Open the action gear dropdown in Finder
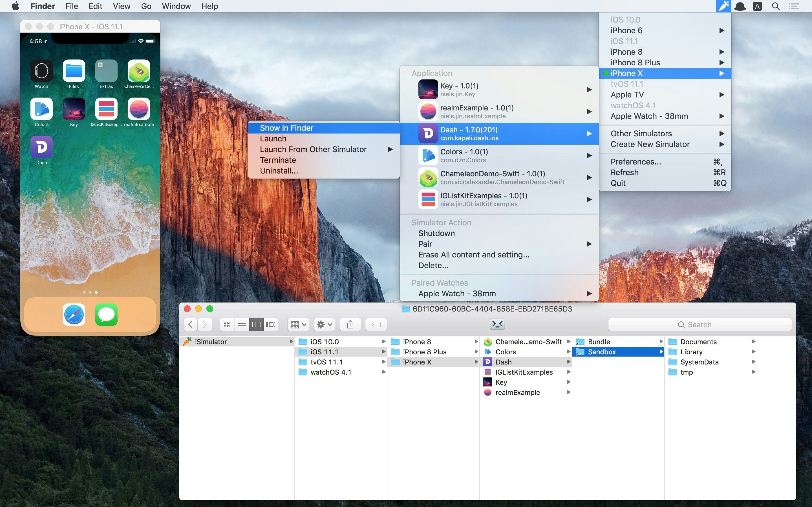 click(323, 324)
